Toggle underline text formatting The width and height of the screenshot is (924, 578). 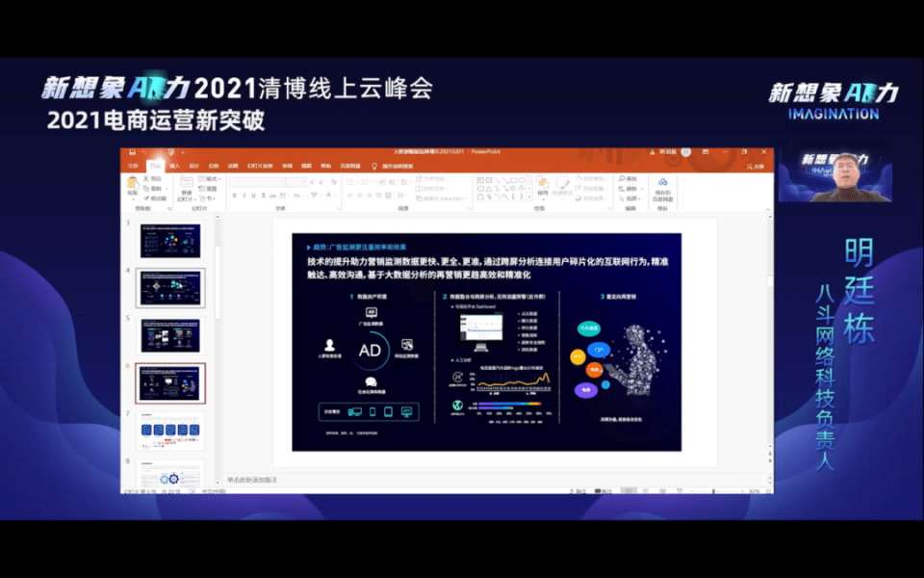255,196
